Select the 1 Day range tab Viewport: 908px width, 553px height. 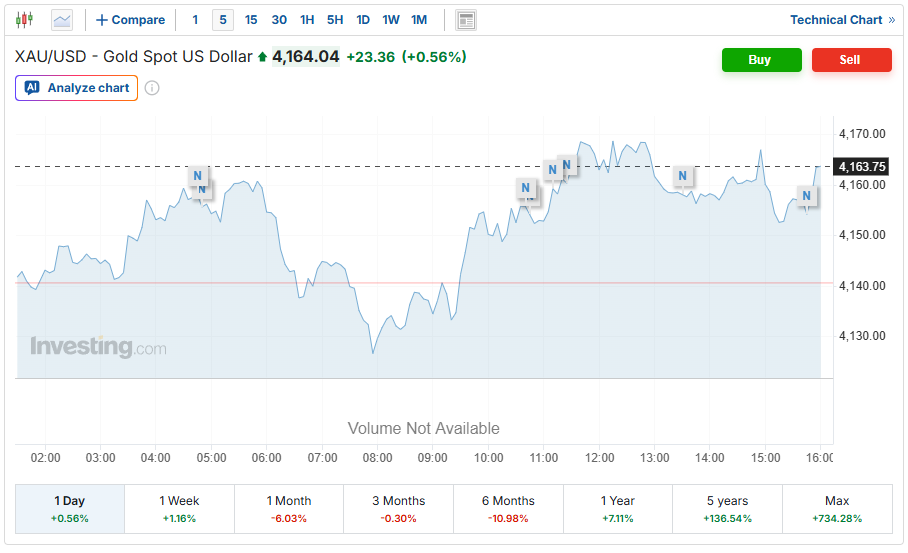[x=69, y=509]
